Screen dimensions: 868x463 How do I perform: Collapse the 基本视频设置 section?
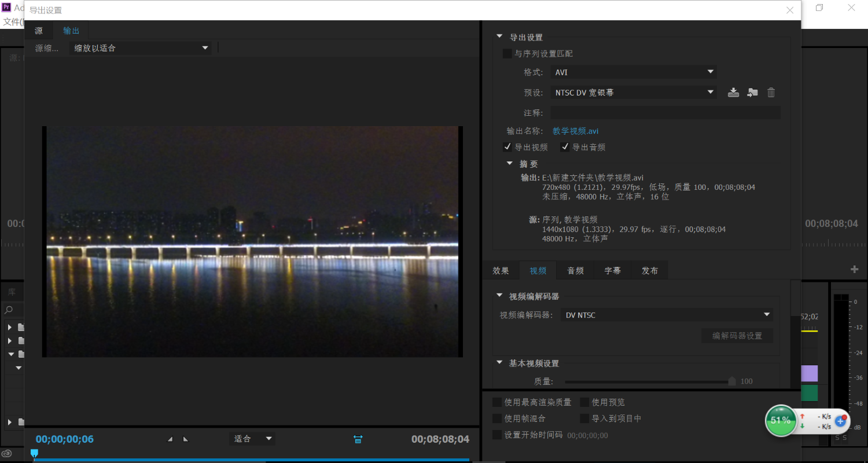[499, 362]
